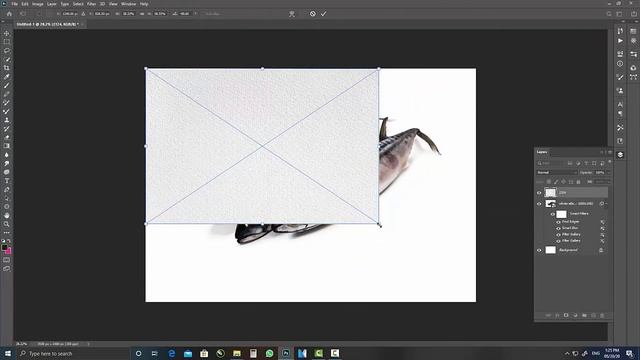Open the Windows Start menu
Viewport: 640px width, 360px height.
click(7, 353)
